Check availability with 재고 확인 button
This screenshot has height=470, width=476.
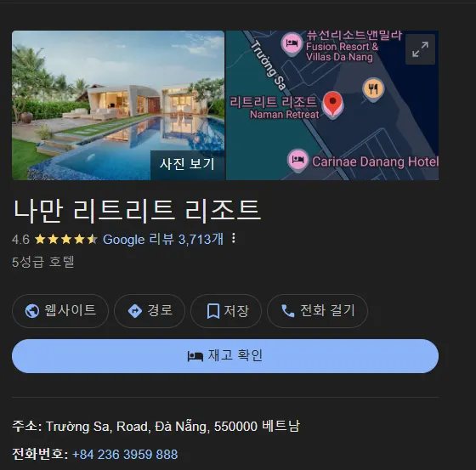(x=225, y=356)
